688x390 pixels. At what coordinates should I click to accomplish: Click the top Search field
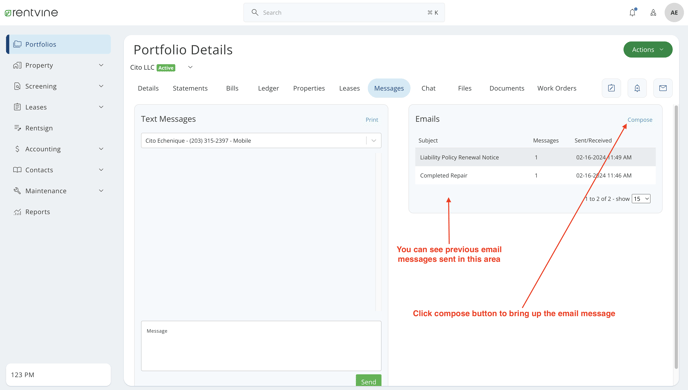coord(344,12)
